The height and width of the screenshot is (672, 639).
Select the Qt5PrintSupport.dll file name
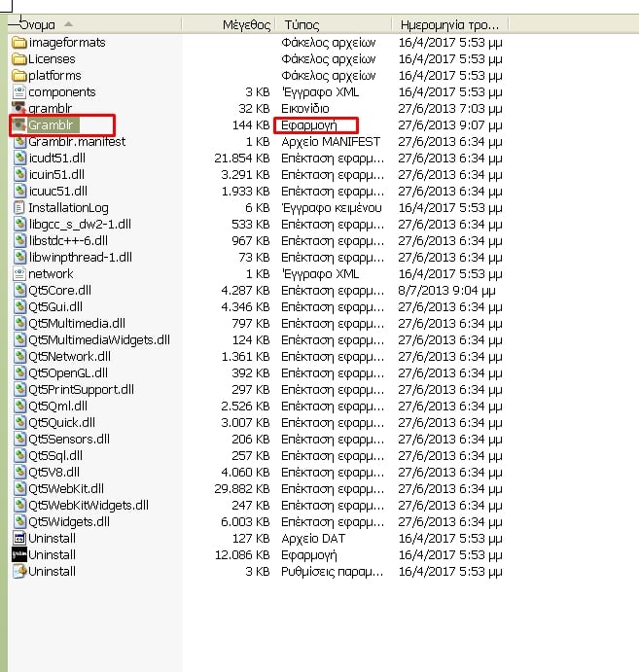(81, 390)
